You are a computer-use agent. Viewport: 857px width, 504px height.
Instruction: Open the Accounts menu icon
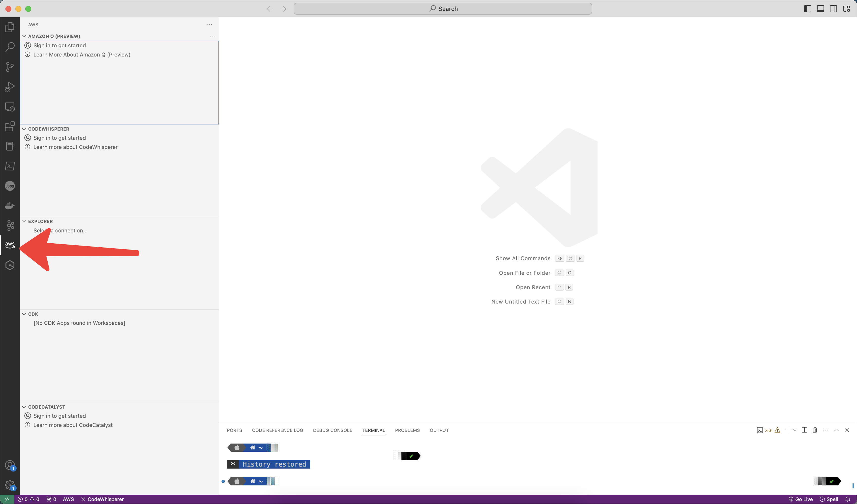pyautogui.click(x=10, y=465)
